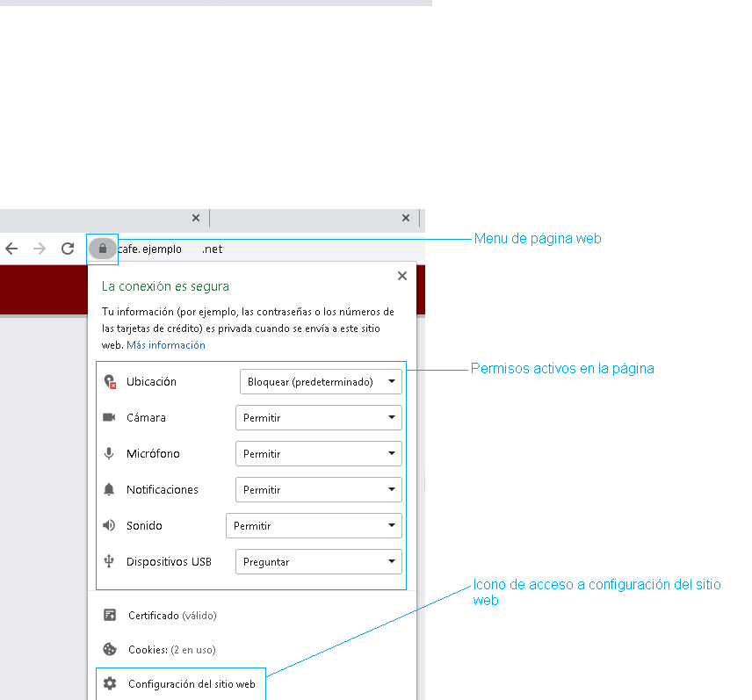Screen dimensions: 752x700
Task: Open the Micrófono permission dropdown
Action: pyautogui.click(x=318, y=453)
